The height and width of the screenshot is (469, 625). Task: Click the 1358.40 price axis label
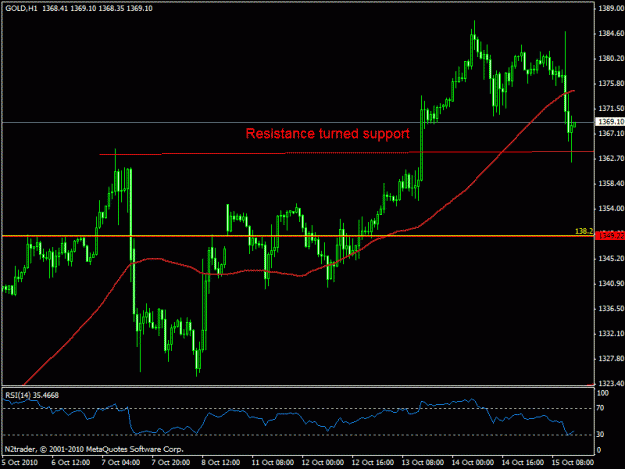611,184
